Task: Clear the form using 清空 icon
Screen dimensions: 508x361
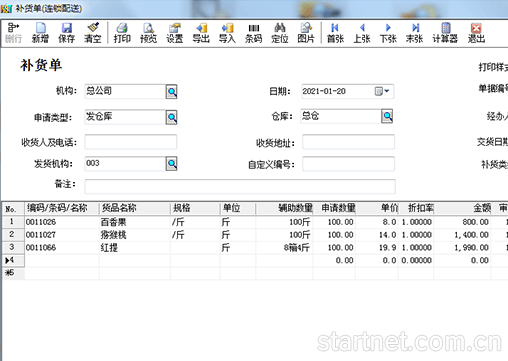Action: (92, 33)
